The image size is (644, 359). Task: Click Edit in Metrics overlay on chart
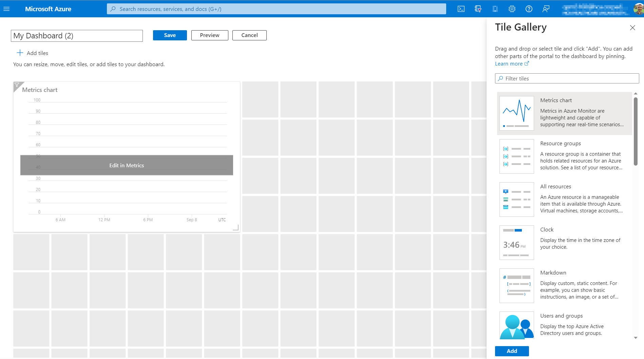pyautogui.click(x=127, y=165)
